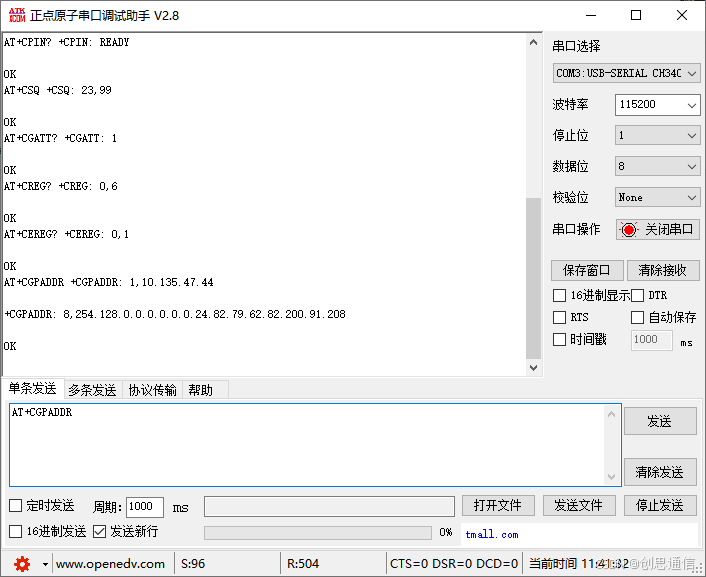The height and width of the screenshot is (577, 706).
Task: Click the +CGPADDR: 8,254.128 IPv6 line
Action: pyautogui.click(x=175, y=314)
